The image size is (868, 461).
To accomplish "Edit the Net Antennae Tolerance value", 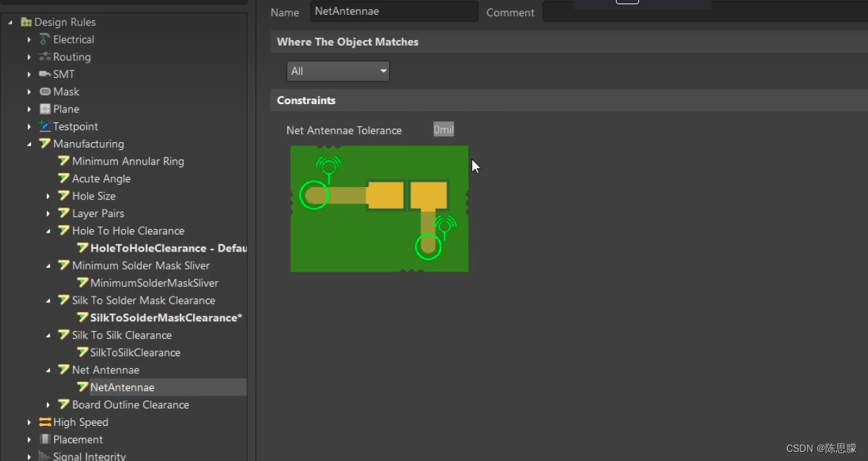I will coord(444,129).
